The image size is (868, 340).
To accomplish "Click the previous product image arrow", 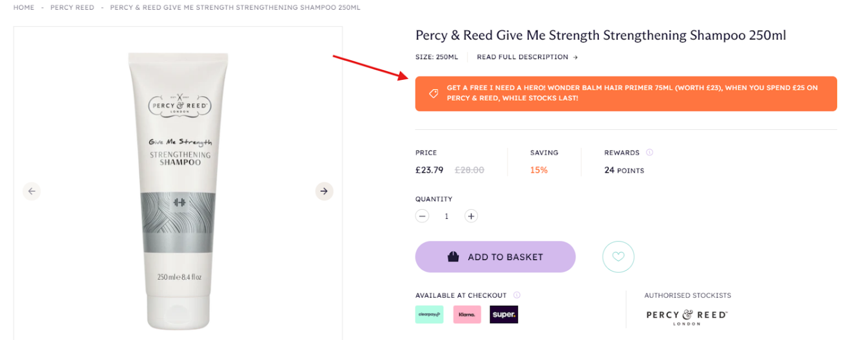I will pos(32,191).
